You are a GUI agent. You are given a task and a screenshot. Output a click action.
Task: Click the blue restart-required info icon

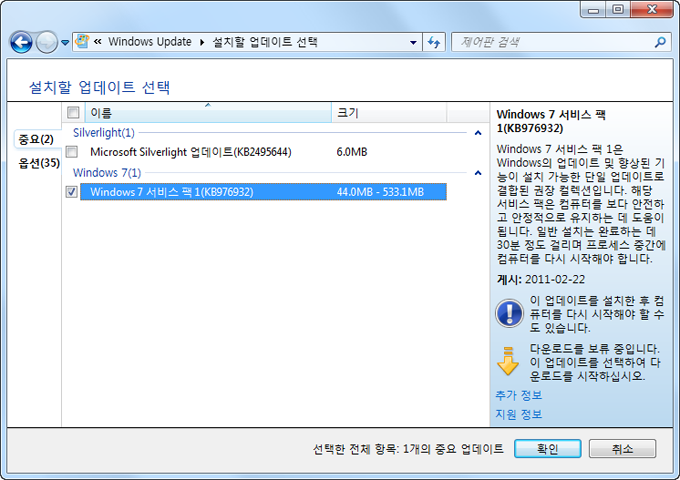click(x=509, y=313)
